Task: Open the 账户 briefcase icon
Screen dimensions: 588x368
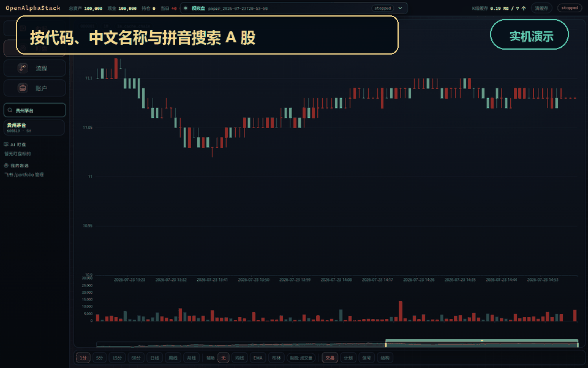Action: coord(23,88)
